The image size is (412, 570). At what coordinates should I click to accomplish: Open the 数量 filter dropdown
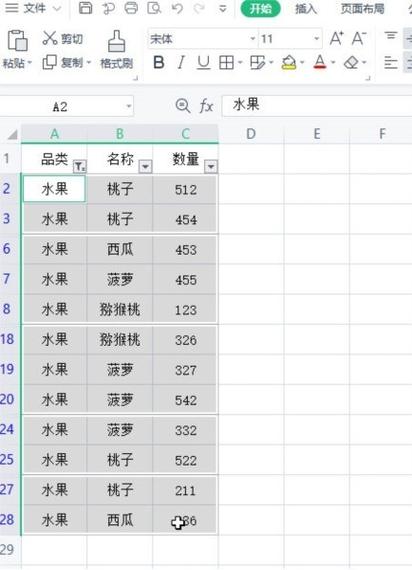[211, 167]
